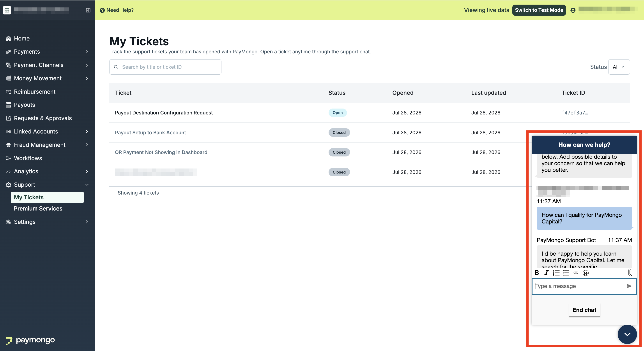Open Workflows in the sidebar
This screenshot has height=351, width=644.
point(28,158)
